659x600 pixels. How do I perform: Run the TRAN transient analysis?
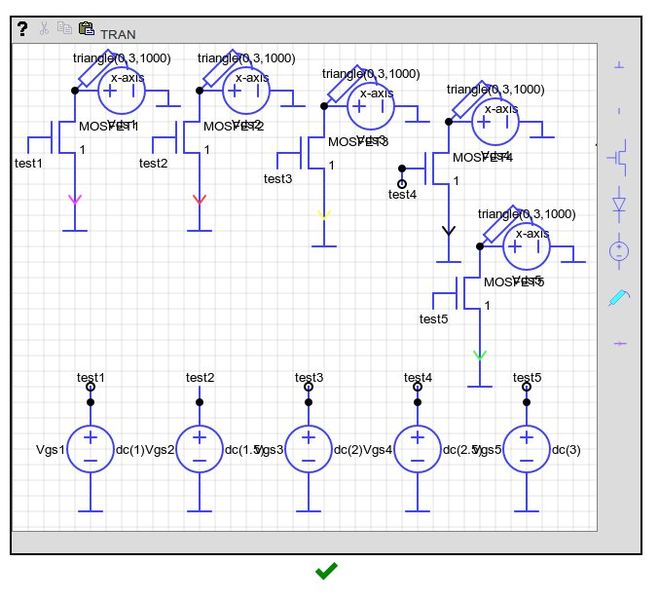click(x=118, y=34)
